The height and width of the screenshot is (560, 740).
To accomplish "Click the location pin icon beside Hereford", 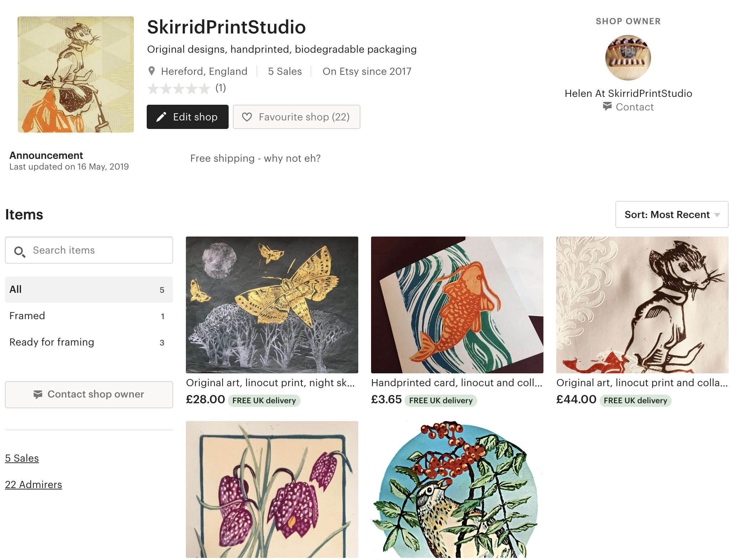I will (x=152, y=71).
